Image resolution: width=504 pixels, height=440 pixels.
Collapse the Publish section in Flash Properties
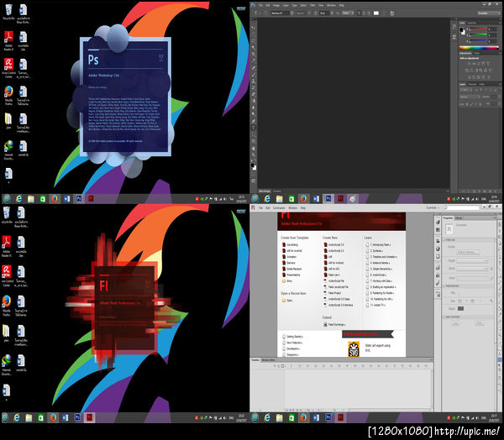click(444, 240)
